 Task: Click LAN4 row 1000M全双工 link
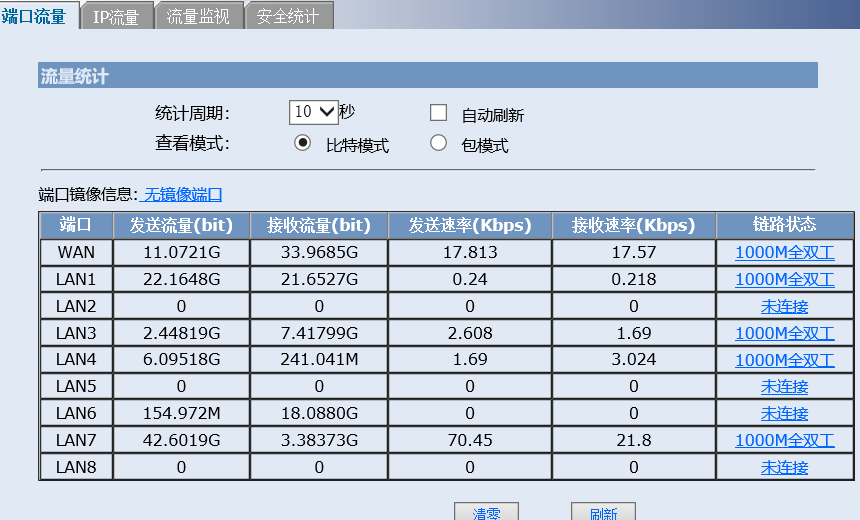(785, 360)
